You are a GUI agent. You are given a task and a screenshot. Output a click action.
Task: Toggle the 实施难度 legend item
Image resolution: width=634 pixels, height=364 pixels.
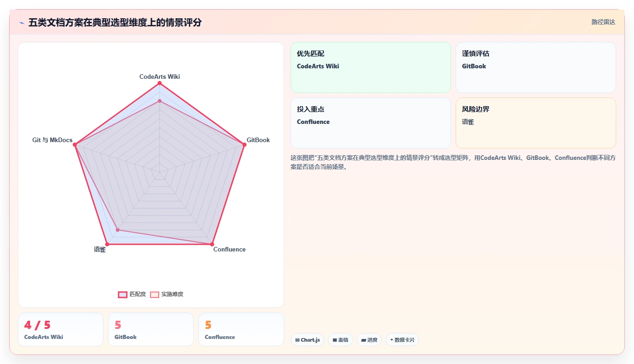coord(167,294)
